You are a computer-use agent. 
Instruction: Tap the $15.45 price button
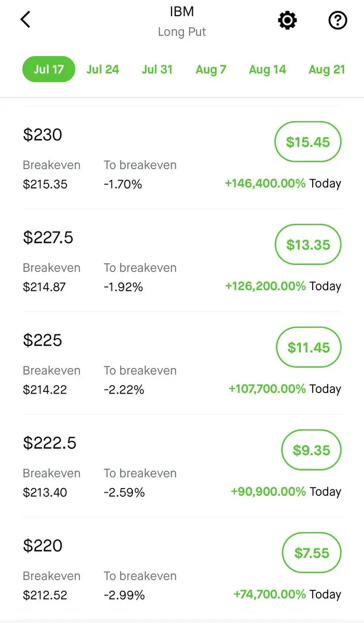(308, 142)
